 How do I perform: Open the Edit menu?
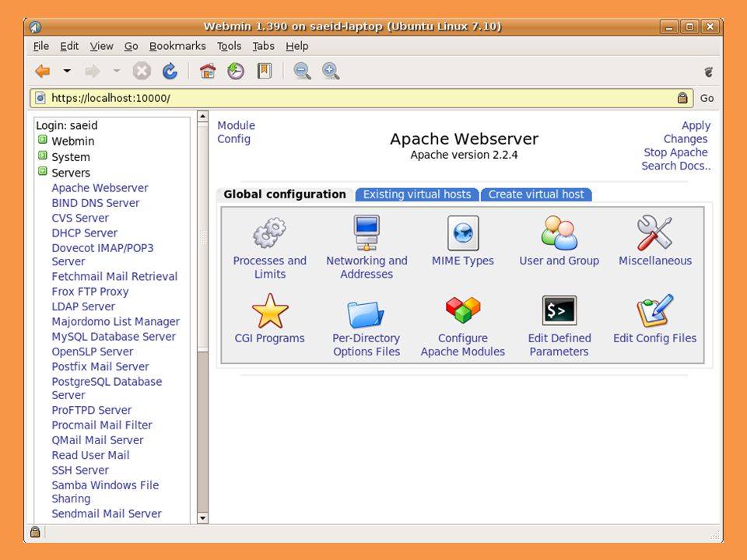pos(69,46)
